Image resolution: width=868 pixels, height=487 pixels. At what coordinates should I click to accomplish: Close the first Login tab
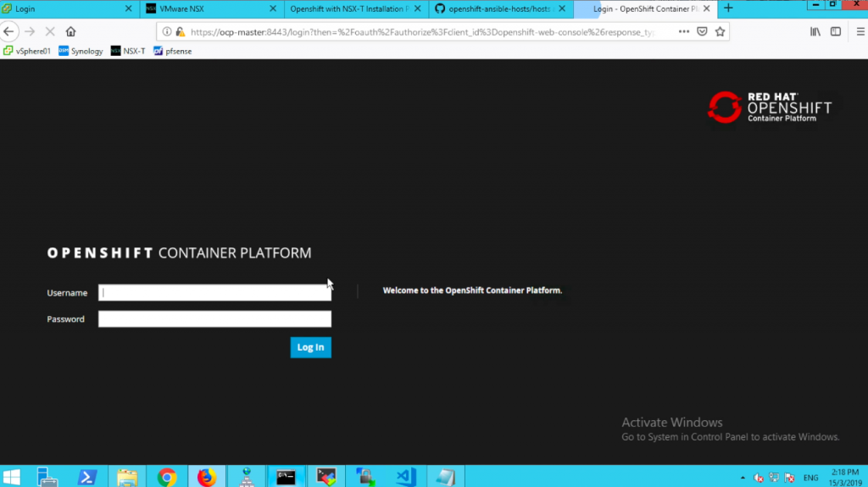pos(129,8)
